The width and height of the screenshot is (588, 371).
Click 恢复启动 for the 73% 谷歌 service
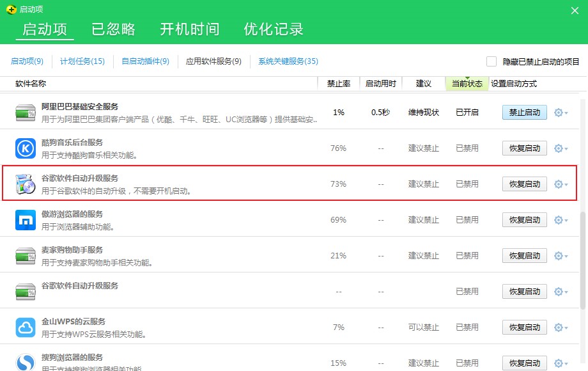tap(525, 184)
